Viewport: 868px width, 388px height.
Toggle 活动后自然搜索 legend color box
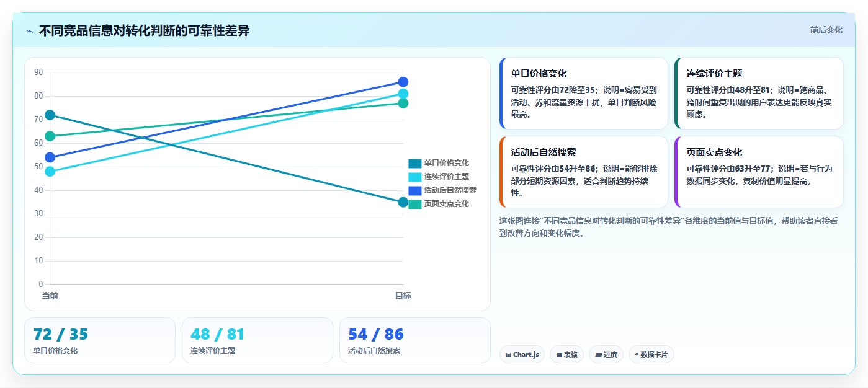(414, 190)
